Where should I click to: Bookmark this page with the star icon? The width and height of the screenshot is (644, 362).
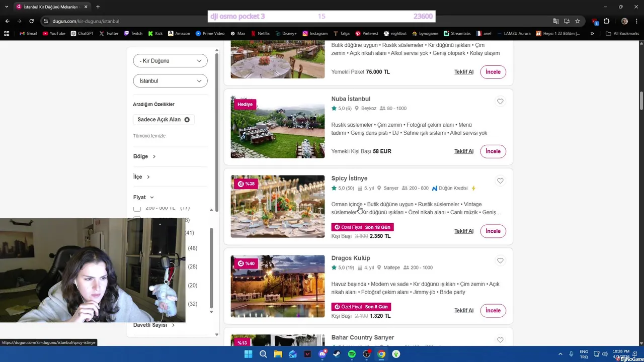coord(578,21)
